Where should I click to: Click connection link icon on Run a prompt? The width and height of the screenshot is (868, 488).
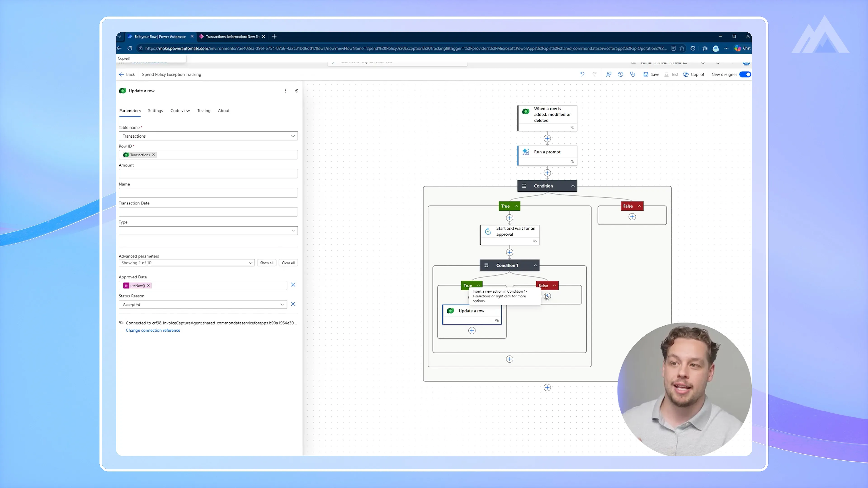click(572, 162)
